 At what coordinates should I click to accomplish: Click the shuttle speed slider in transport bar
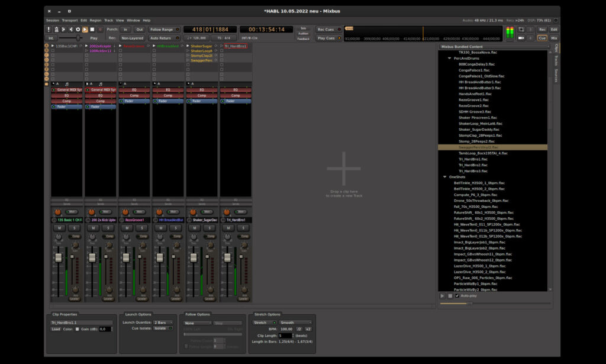point(70,38)
